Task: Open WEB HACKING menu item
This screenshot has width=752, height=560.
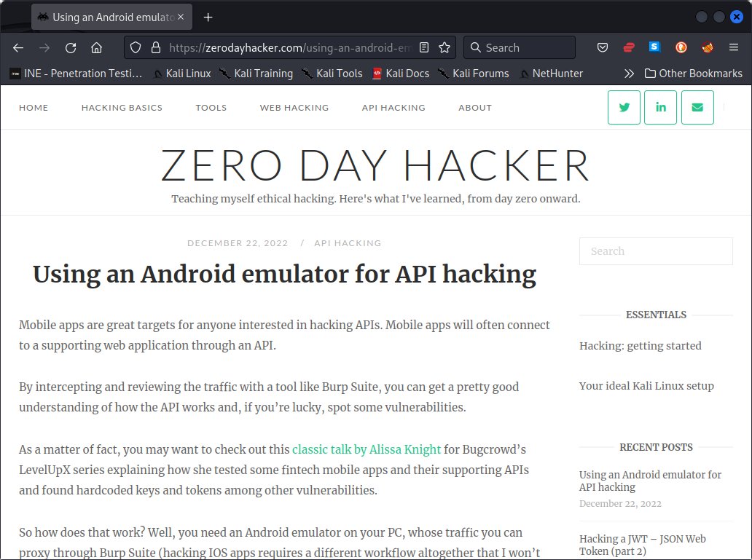Action: tap(294, 108)
